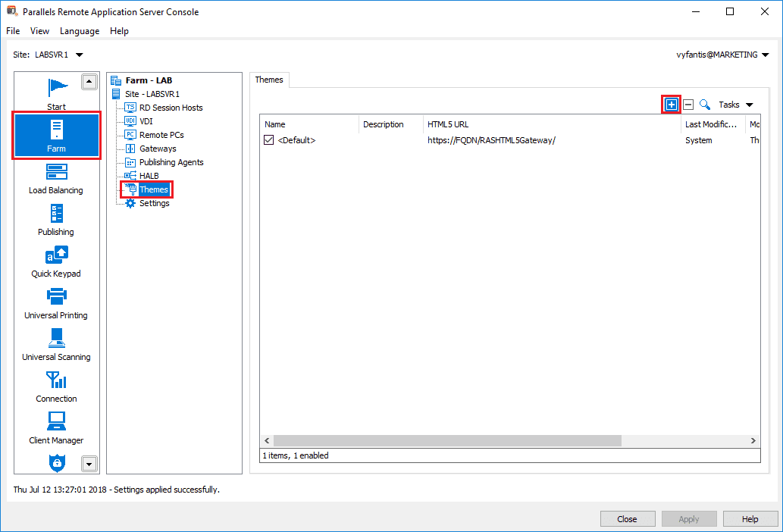This screenshot has width=783, height=532.
Task: Toggle the <Default> theme checkbox
Action: 268,140
